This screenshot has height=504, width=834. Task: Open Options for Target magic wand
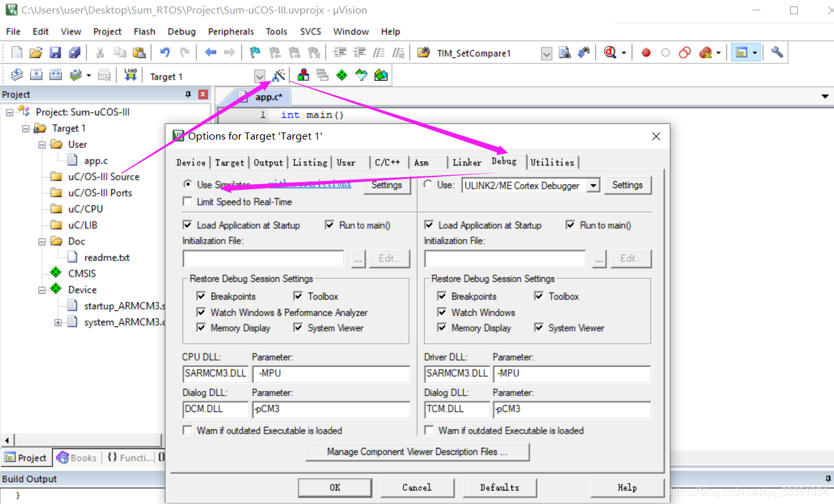279,76
